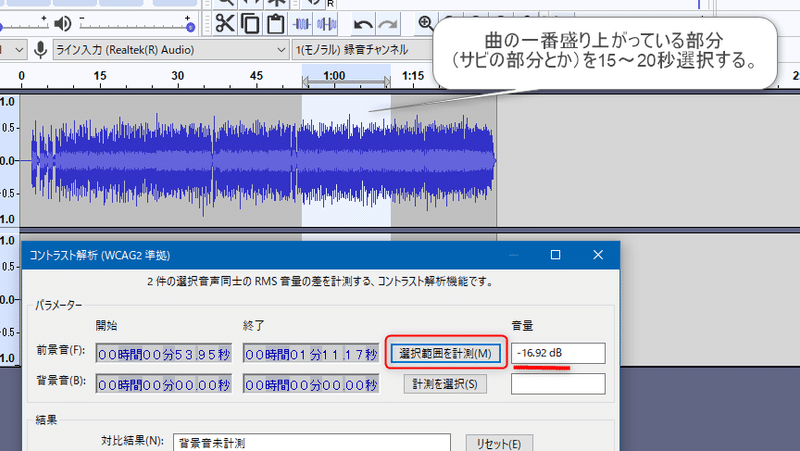Click the selected waveform region
The image size is (800, 451).
click(x=346, y=160)
